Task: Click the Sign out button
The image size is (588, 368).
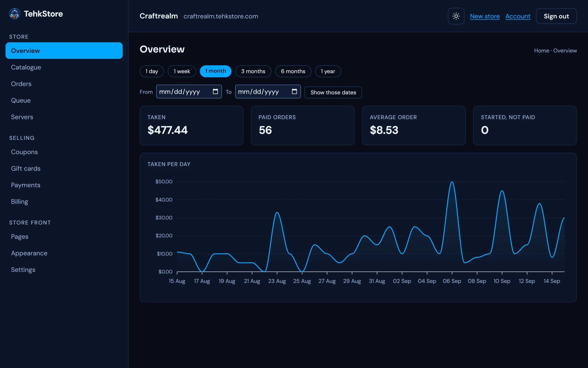Action: click(x=556, y=16)
